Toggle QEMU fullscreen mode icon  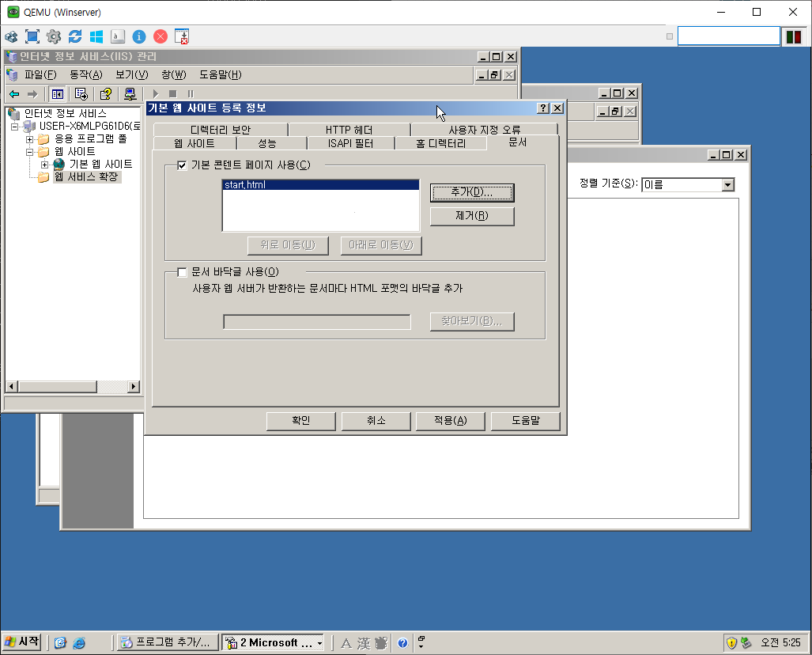(x=32, y=37)
